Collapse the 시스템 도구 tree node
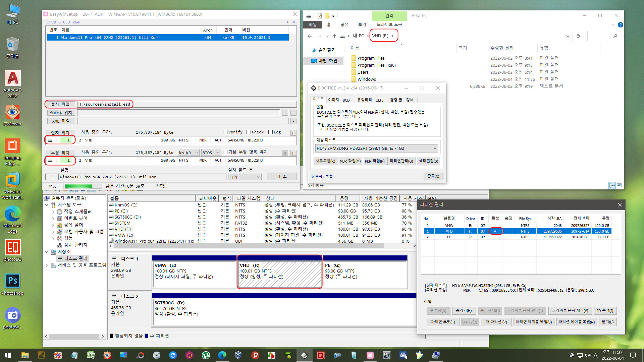 pyautogui.click(x=47, y=205)
